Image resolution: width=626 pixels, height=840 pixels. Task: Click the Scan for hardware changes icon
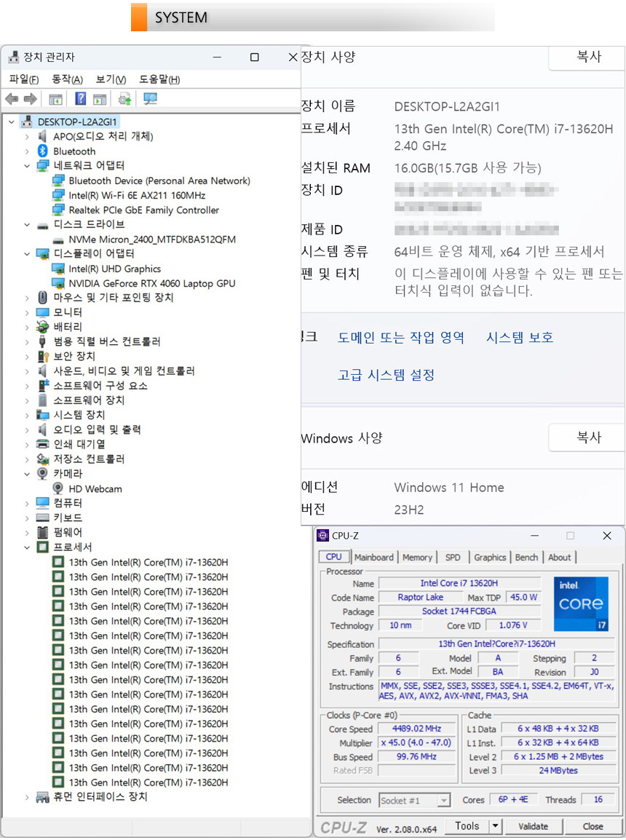151,99
